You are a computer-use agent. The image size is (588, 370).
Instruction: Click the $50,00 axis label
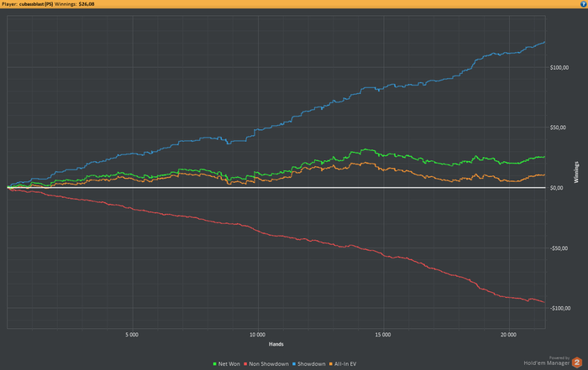tap(558, 128)
